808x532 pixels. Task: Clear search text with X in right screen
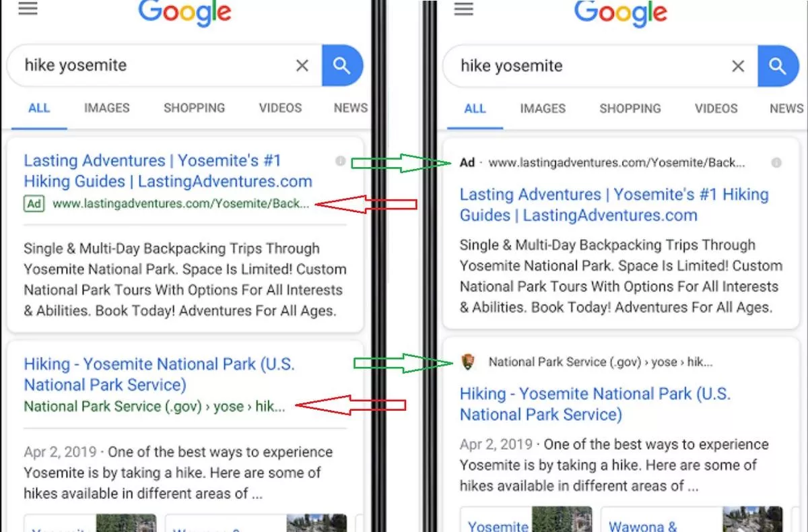point(739,66)
